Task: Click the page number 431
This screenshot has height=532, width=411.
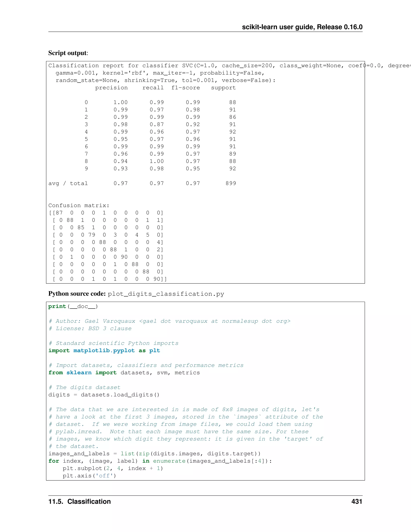Action: click(x=357, y=501)
